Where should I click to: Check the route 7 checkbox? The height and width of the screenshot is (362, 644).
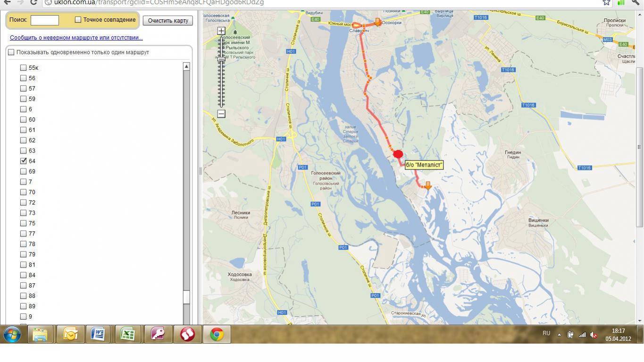pos(23,182)
